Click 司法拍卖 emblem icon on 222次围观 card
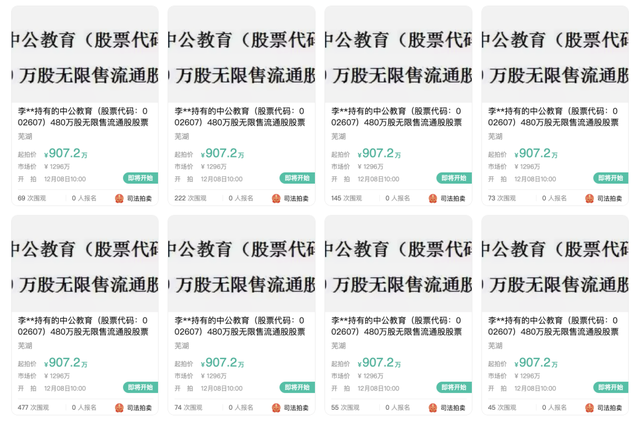Screen dimensions: 640x421 276,198
